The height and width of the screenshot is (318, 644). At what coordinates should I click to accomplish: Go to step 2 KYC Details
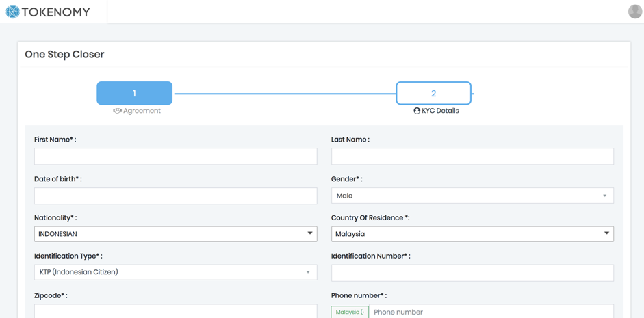433,93
